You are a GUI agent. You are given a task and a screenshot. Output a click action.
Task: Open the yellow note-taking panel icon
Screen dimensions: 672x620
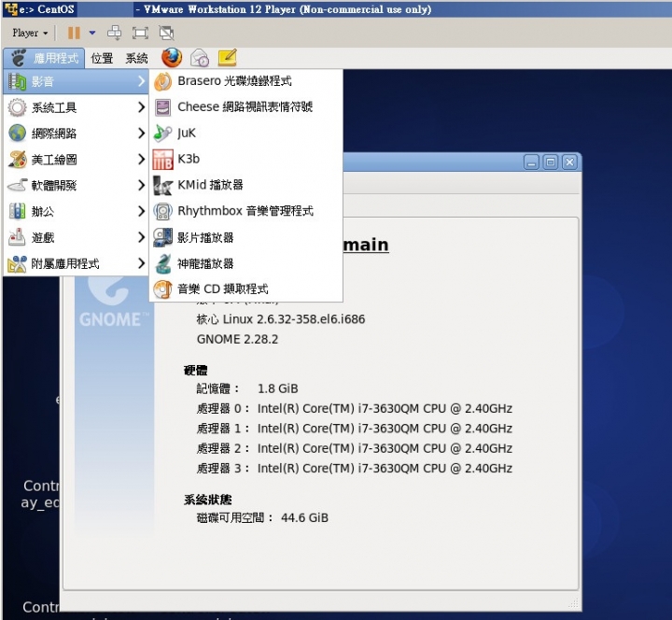coord(228,58)
